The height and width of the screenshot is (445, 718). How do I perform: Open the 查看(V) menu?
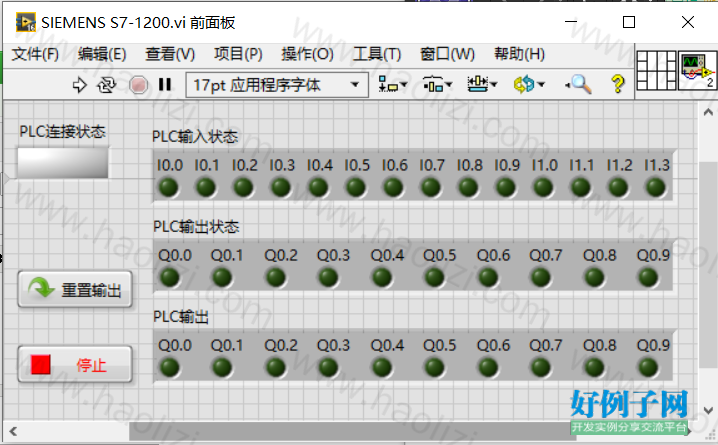[x=170, y=54]
